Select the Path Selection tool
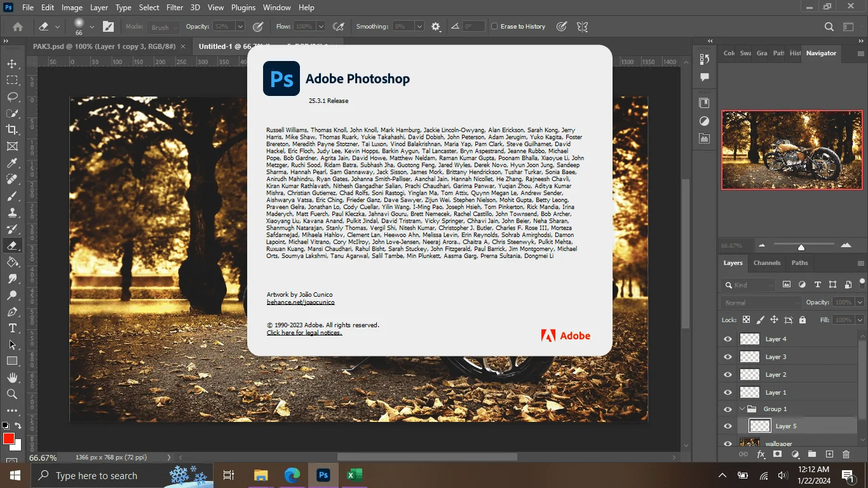This screenshot has height=488, width=868. (x=12, y=345)
